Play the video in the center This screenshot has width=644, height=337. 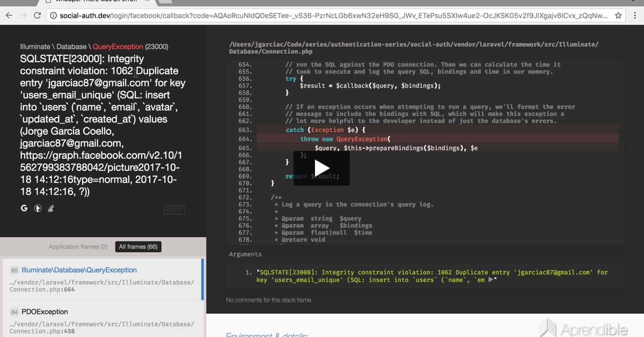[321, 168]
